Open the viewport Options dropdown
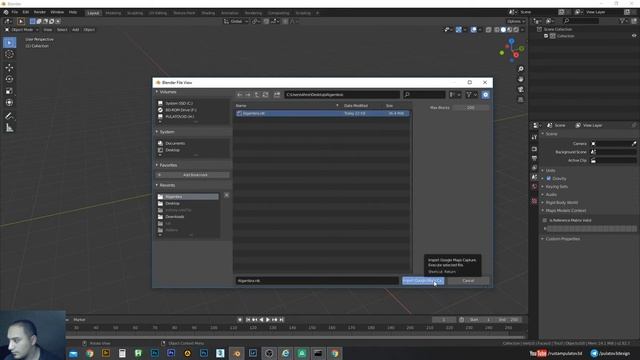Image resolution: width=640 pixels, height=360 pixels. pos(516,21)
